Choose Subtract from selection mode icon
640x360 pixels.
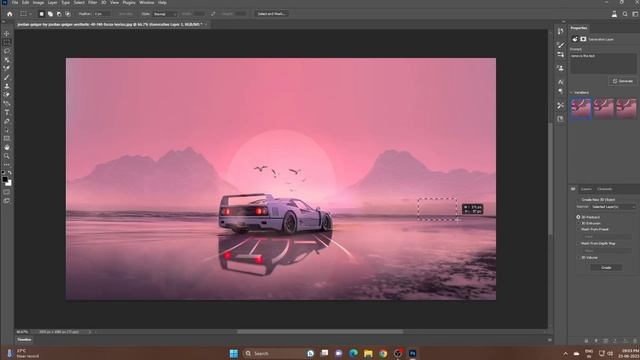point(59,14)
